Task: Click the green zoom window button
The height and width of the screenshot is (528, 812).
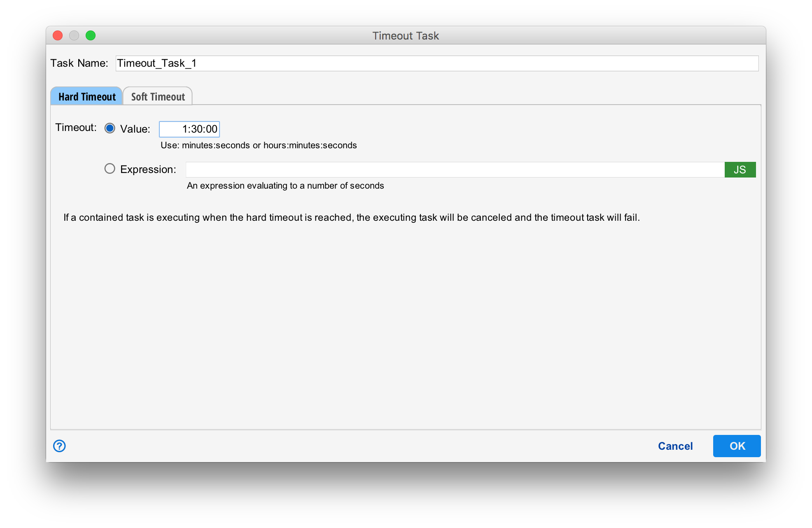Action: (x=91, y=35)
